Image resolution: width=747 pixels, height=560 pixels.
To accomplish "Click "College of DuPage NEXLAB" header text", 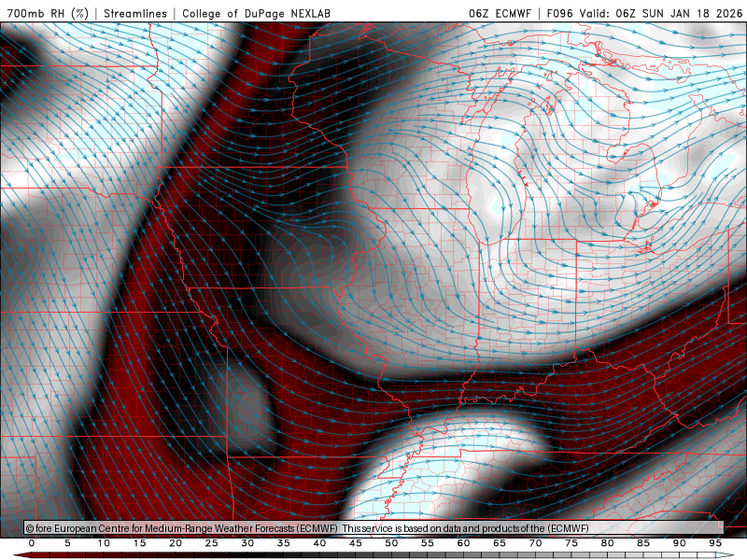I will [x=256, y=13].
